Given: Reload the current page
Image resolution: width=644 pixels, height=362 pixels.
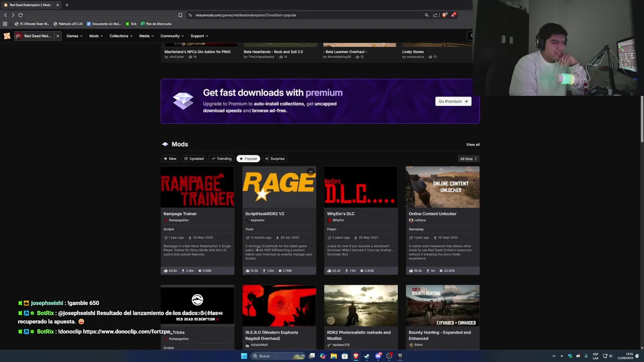Looking at the screenshot, I should tap(21, 15).
